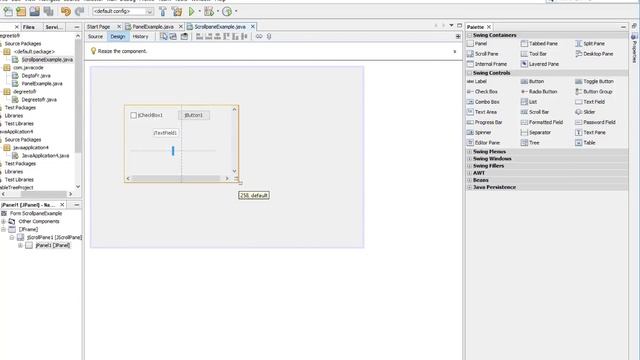Image resolution: width=640 pixels, height=360 pixels.
Task: Run the project with the green play icon
Action: pyautogui.click(x=191, y=11)
